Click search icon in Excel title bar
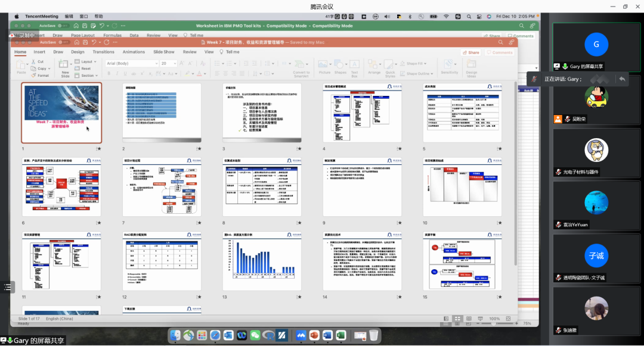 521,26
